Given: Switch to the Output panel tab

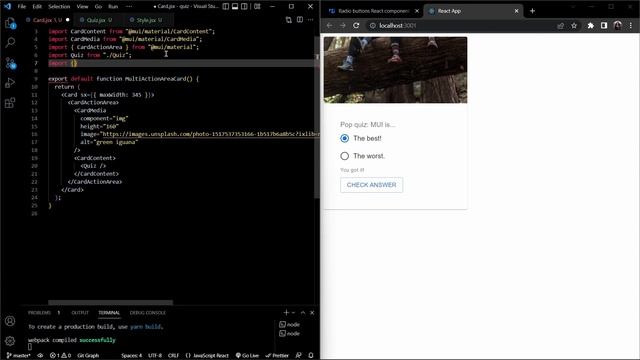Looking at the screenshot, I should pyautogui.click(x=80, y=313).
